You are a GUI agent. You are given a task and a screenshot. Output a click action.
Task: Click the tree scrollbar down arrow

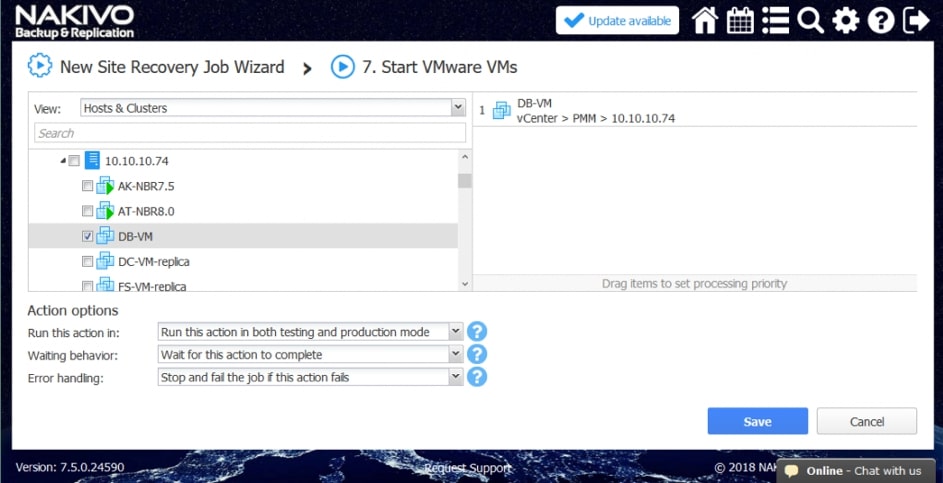tap(464, 284)
